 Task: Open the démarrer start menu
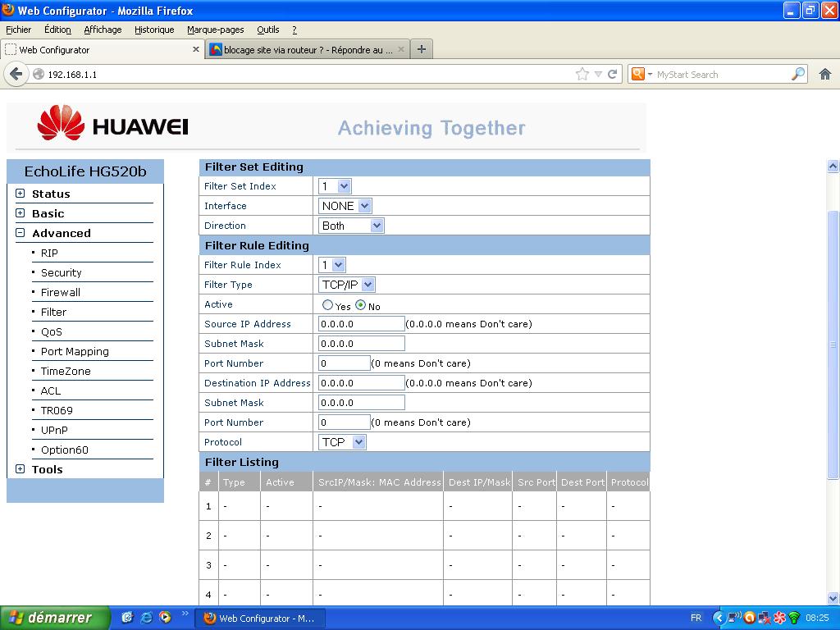click(55, 618)
